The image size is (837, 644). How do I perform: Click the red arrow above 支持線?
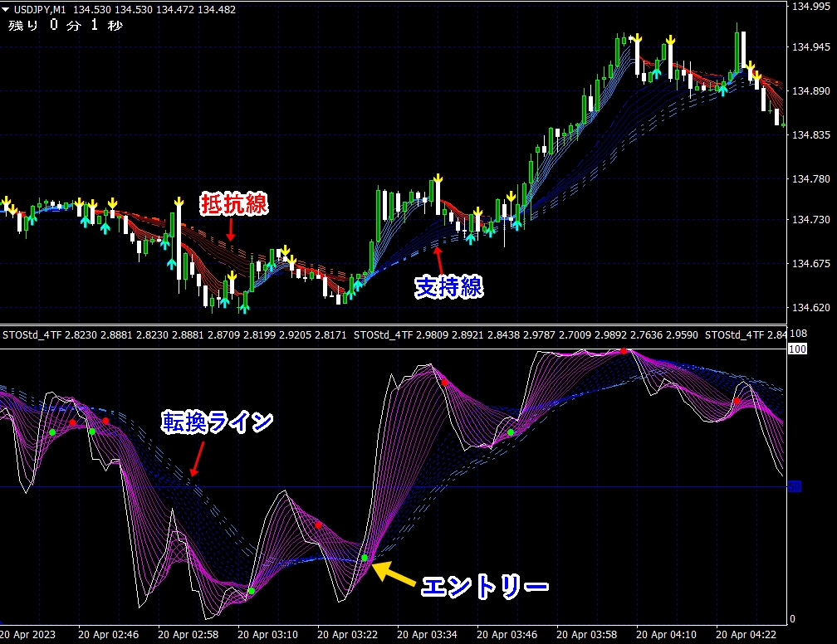438,261
